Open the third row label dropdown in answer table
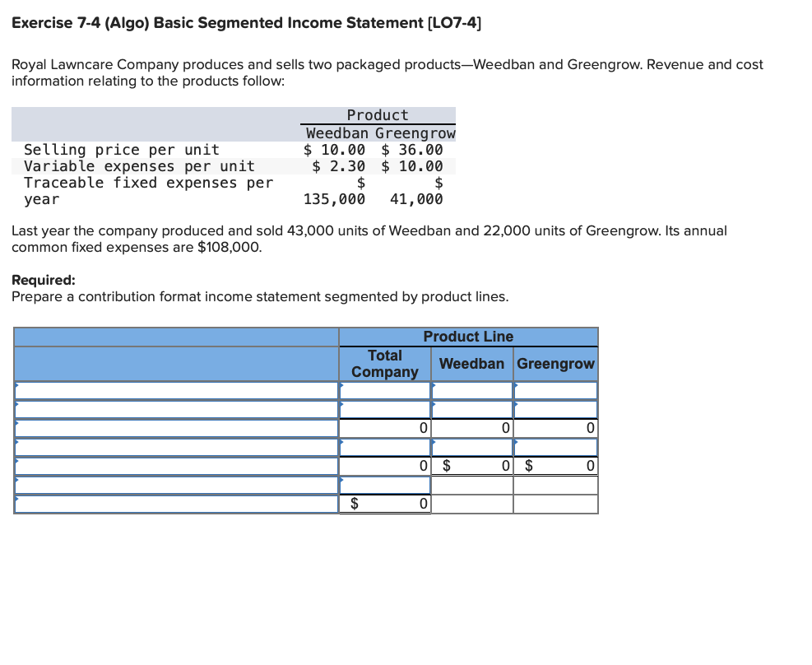The image size is (812, 665). click(177, 428)
